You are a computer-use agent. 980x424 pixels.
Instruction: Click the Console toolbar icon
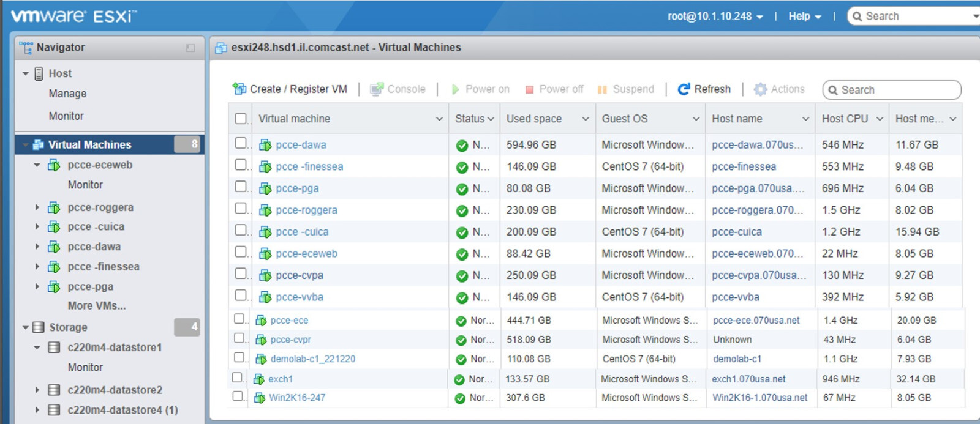coord(377,89)
